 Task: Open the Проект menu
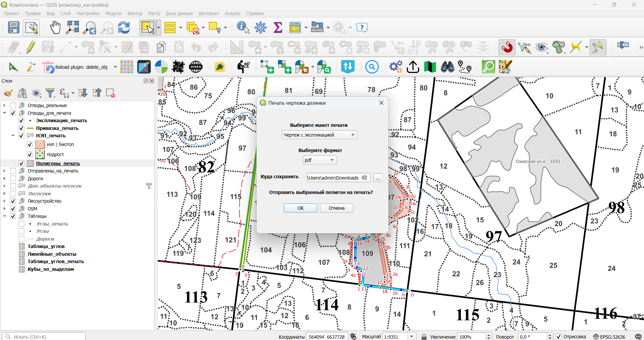[x=12, y=13]
